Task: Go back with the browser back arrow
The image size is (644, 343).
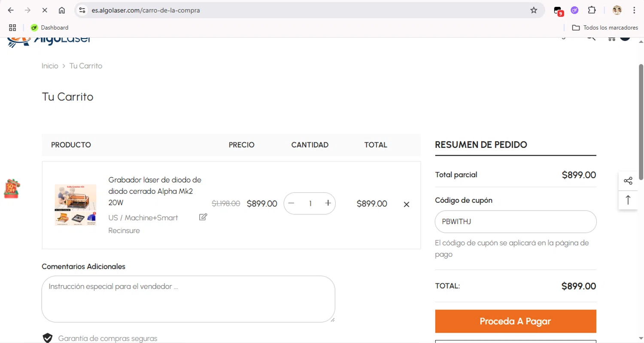Action: [x=11, y=10]
